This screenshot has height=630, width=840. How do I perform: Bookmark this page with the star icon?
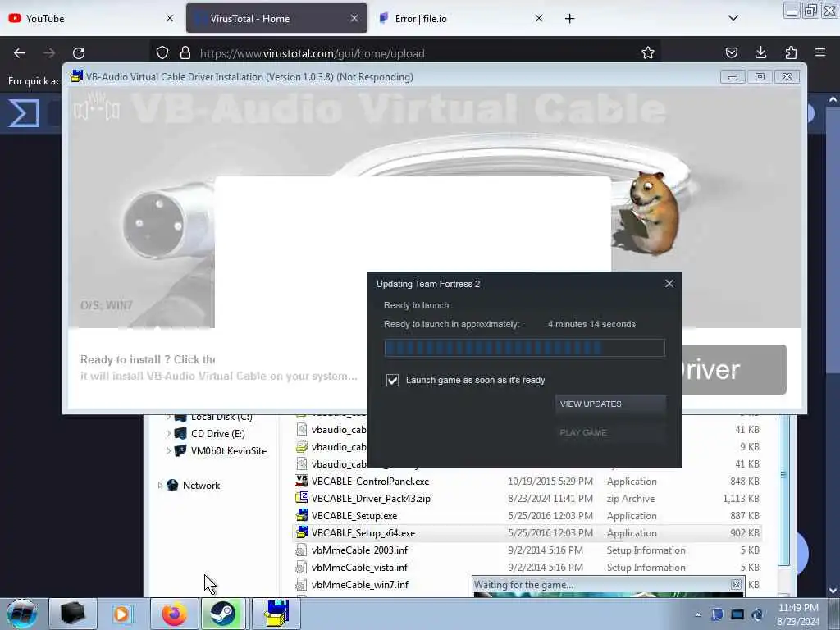(x=648, y=53)
